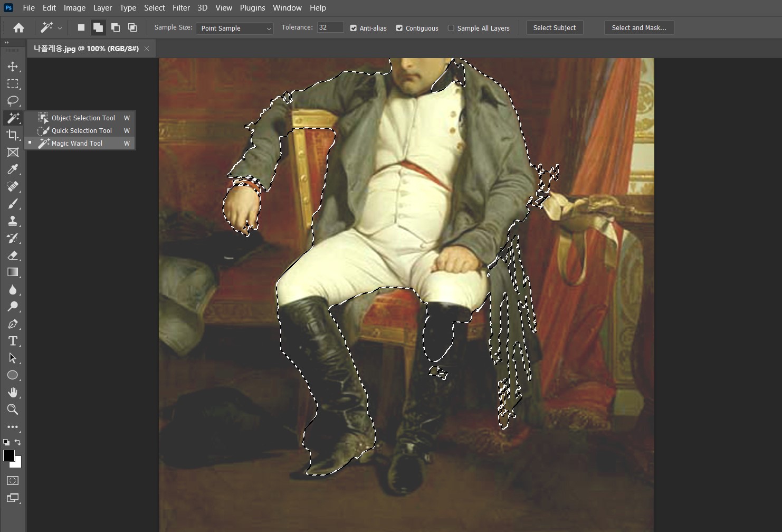Click the black foreground color swatch
This screenshot has width=782, height=532.
pos(8,455)
